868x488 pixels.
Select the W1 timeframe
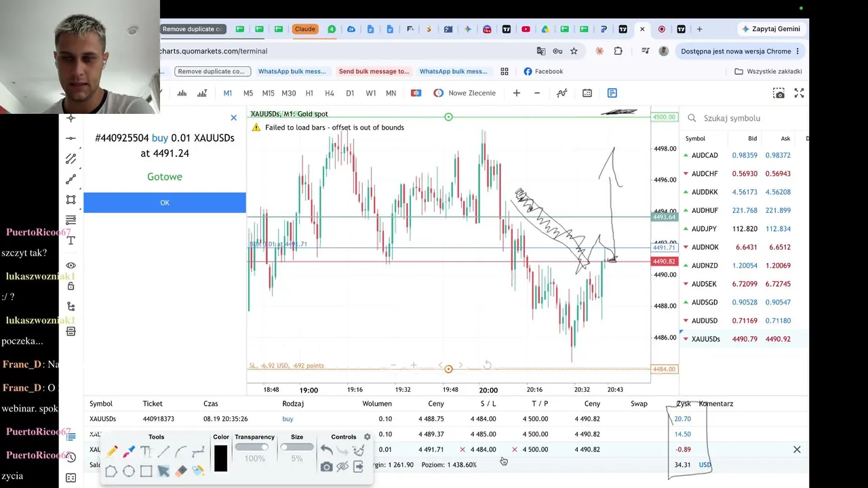[371, 93]
